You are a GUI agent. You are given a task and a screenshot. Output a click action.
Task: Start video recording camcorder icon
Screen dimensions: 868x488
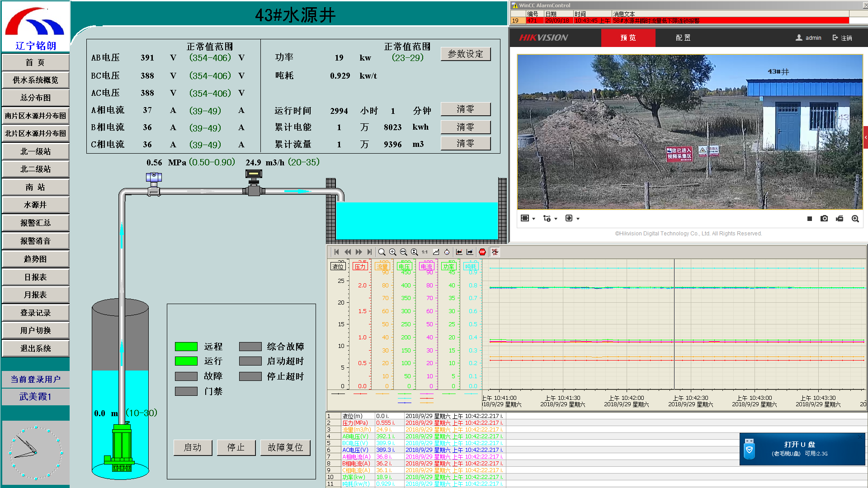840,219
